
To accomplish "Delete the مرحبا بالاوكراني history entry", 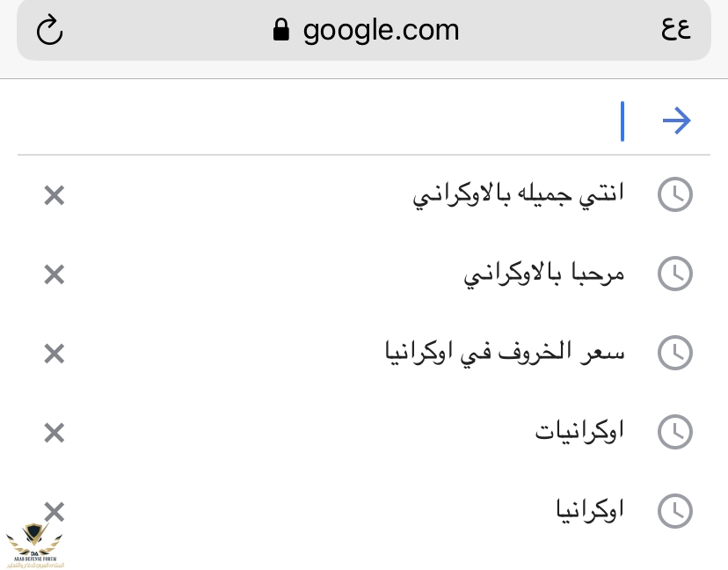I will (x=55, y=274).
